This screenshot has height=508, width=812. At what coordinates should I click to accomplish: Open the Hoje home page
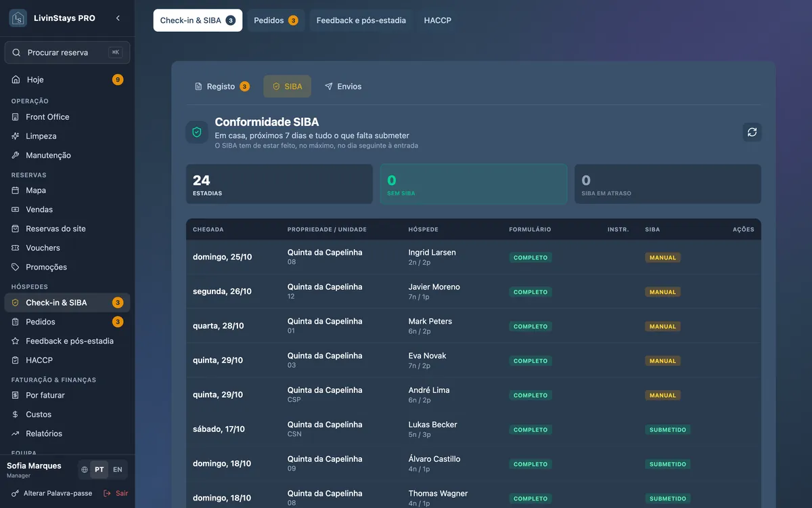67,80
